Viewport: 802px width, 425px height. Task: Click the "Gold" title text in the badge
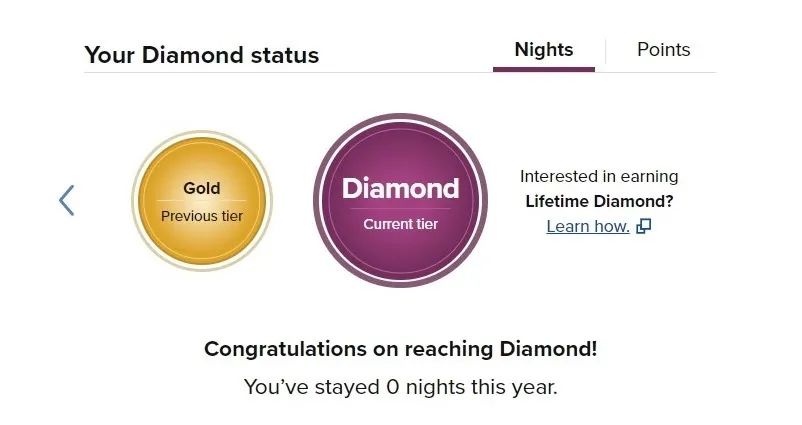[x=201, y=188]
